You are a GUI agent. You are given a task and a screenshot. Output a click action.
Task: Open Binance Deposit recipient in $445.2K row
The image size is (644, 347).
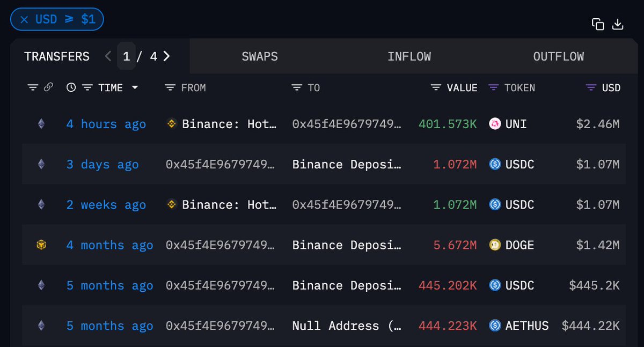point(347,285)
